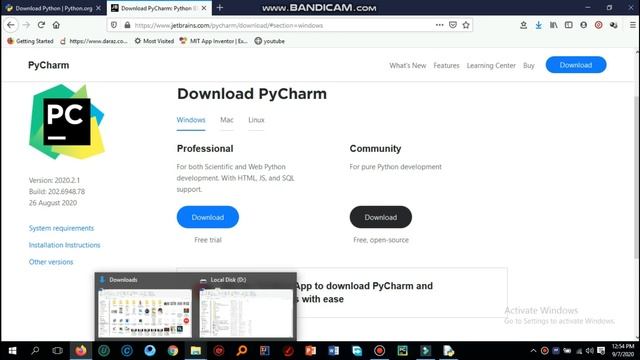Viewport: 640px width, 360px height.
Task: Click the PyCharm PC logo image
Action: tap(67, 122)
